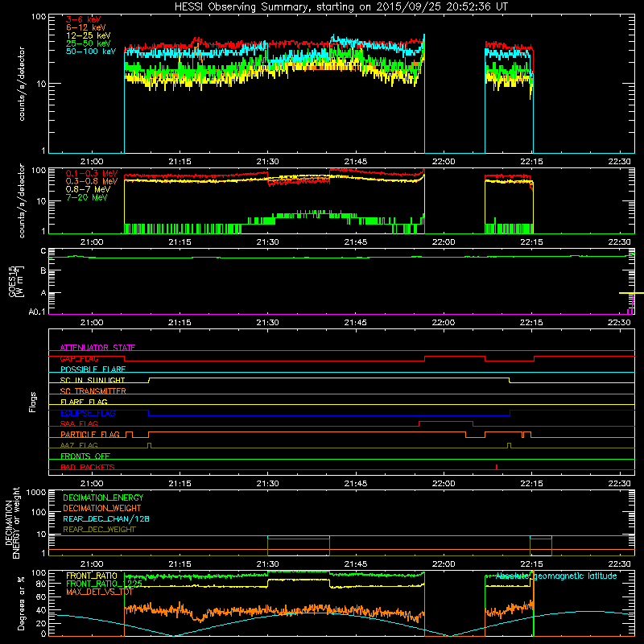Click counts/s/detector axis title of top panel
The height and width of the screenshot is (644, 644).
coord(22,84)
